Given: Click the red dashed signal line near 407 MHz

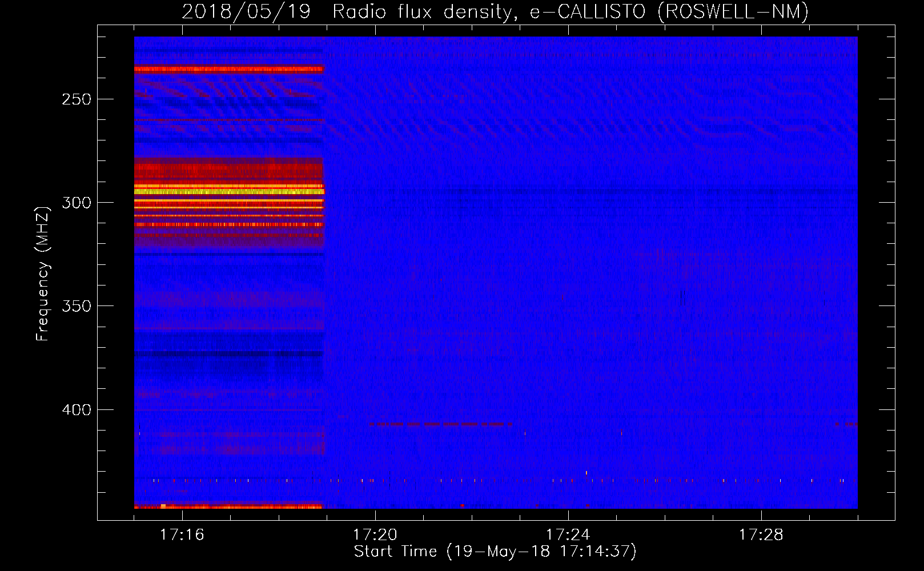Looking at the screenshot, I should coord(441,424).
